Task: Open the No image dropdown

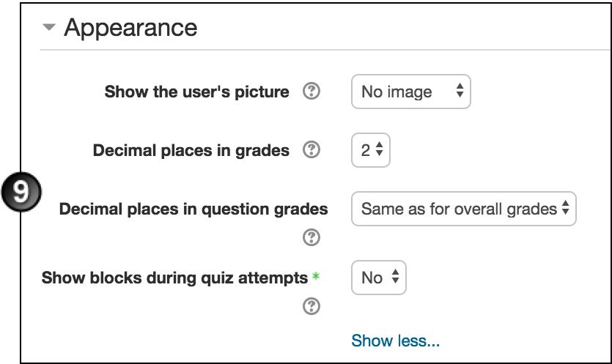Action: coord(411,92)
